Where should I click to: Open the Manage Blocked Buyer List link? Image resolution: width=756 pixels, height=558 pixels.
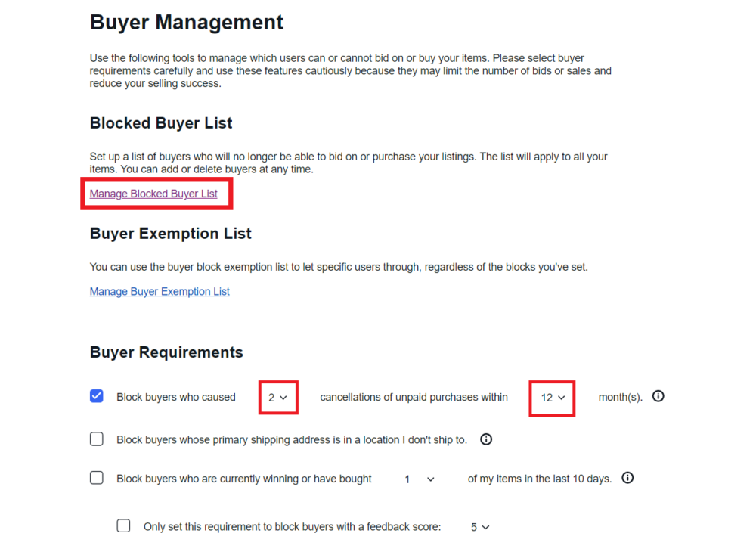coord(156,194)
